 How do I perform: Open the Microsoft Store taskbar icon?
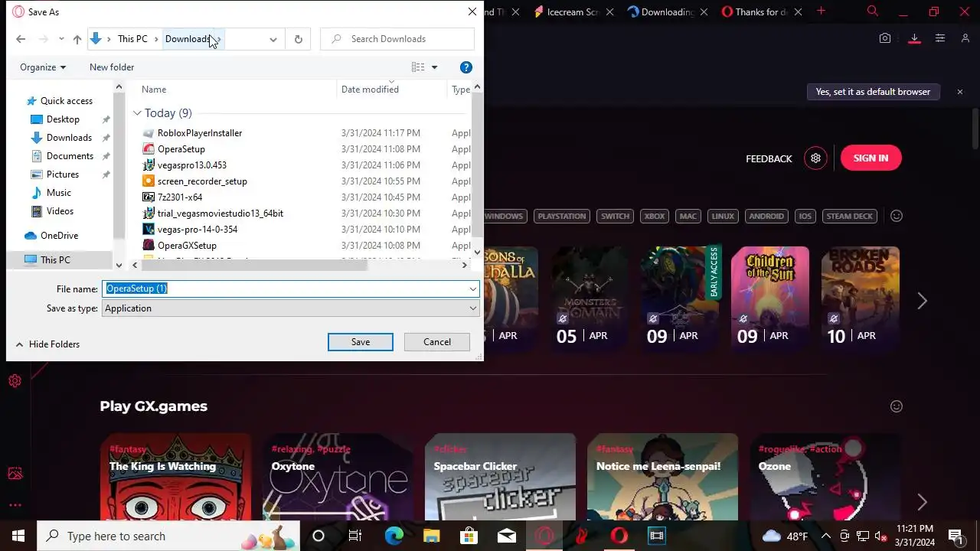click(x=469, y=536)
